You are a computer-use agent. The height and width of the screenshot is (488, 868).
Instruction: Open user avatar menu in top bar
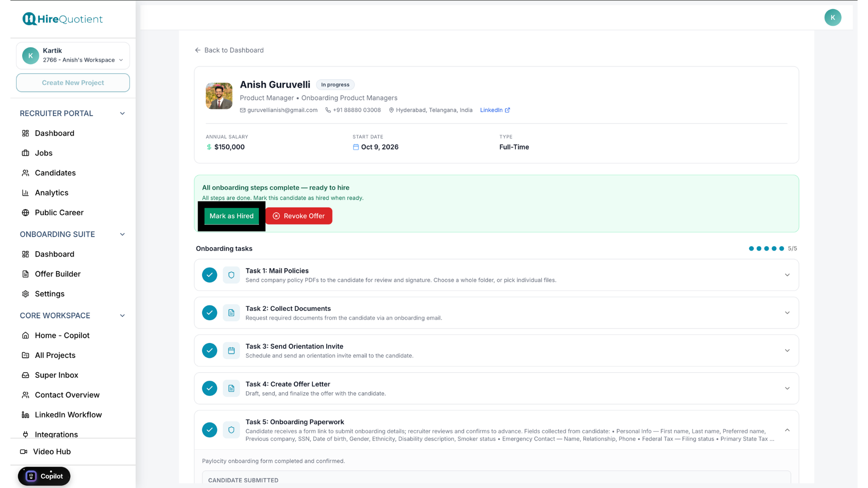pyautogui.click(x=832, y=18)
